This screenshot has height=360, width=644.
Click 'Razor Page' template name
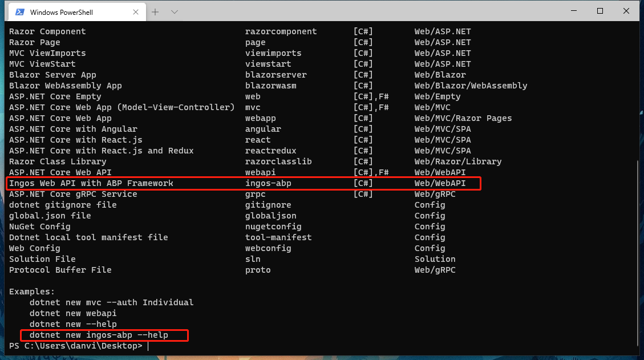point(34,42)
